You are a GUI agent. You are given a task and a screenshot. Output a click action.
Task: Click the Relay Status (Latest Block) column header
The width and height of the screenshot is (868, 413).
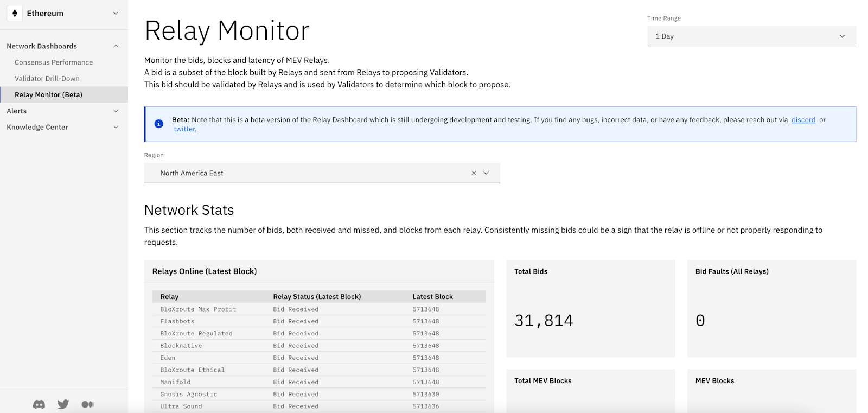tap(317, 297)
